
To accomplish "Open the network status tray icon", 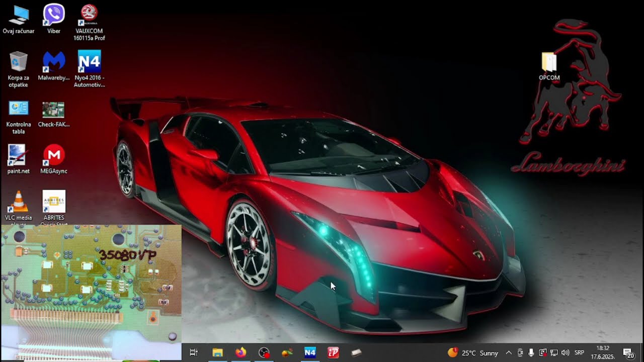I will tap(554, 353).
